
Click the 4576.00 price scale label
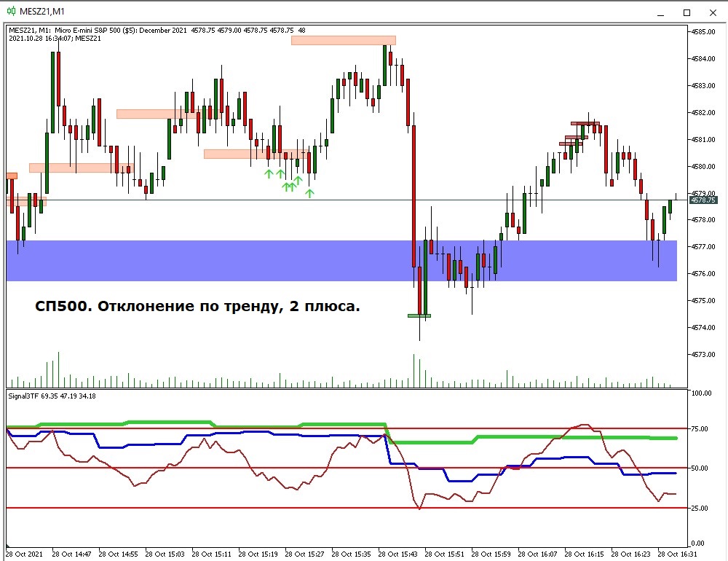tap(703, 274)
